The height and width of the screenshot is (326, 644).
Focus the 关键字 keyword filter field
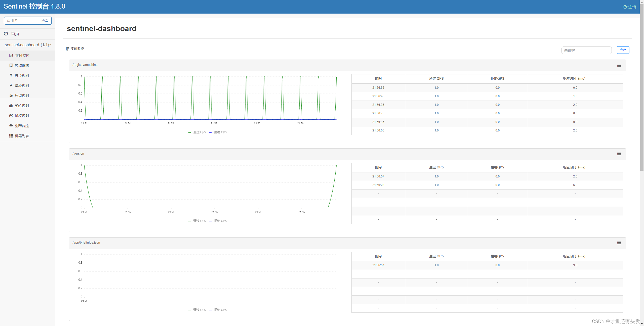[586, 50]
